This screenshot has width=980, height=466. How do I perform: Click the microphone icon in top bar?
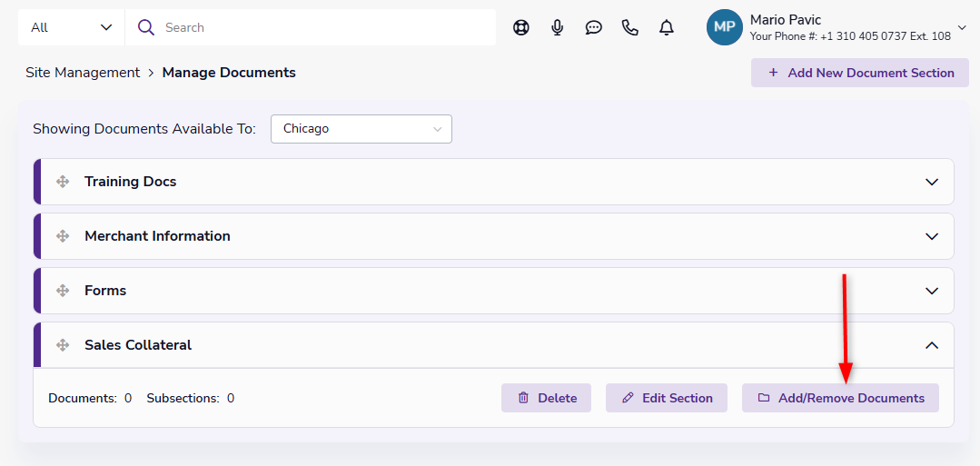click(x=558, y=27)
